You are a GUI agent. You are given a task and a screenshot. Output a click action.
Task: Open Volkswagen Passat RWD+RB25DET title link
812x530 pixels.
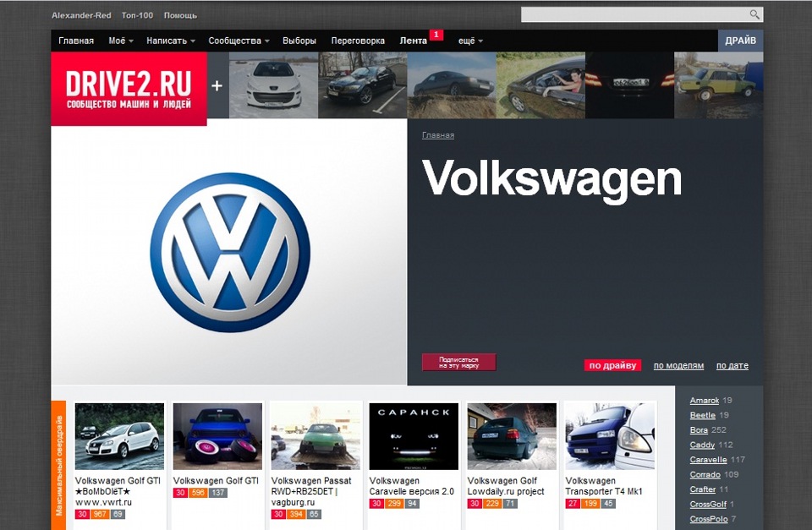click(x=311, y=491)
